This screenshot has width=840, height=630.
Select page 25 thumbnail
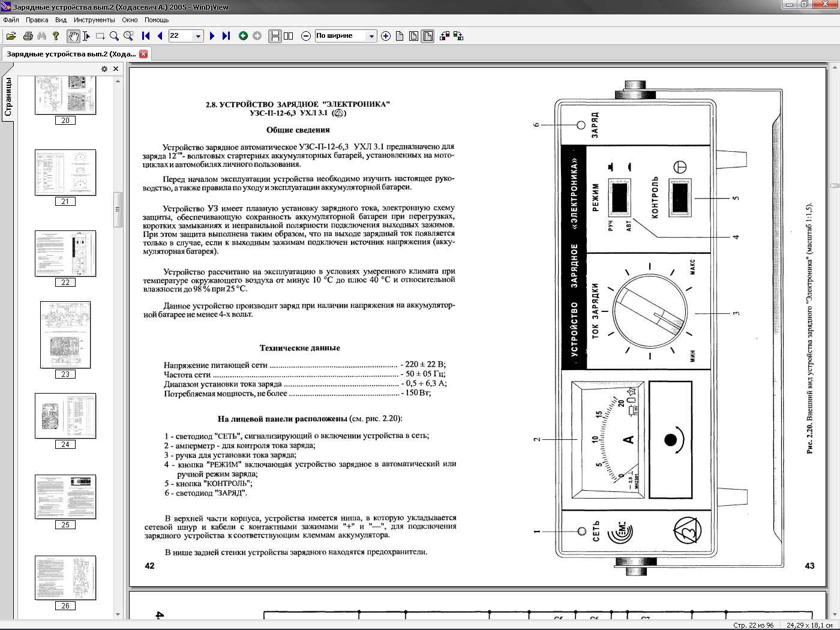coord(65,497)
